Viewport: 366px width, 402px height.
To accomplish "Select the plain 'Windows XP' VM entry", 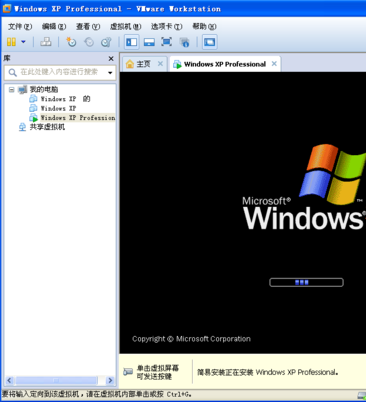I will tap(58, 108).
